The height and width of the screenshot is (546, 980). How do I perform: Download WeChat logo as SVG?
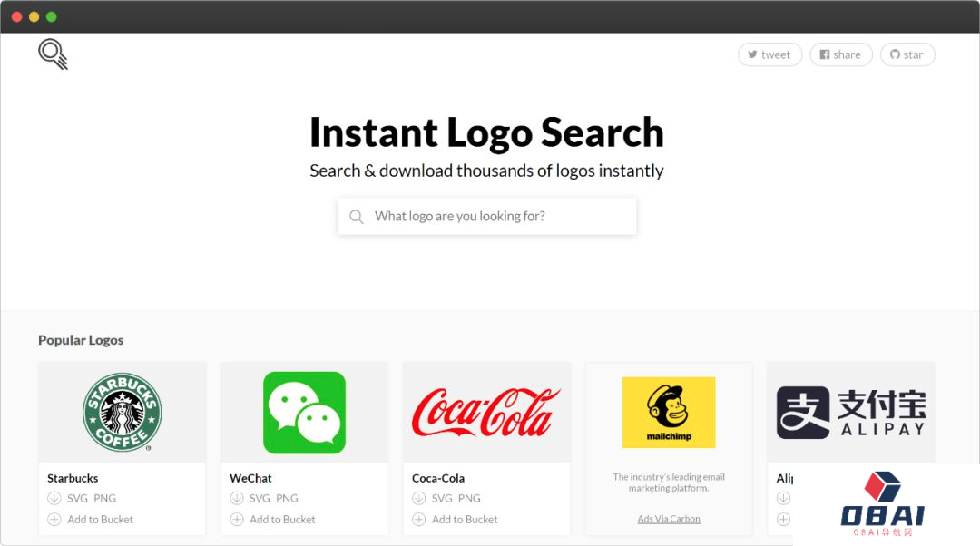(x=260, y=499)
